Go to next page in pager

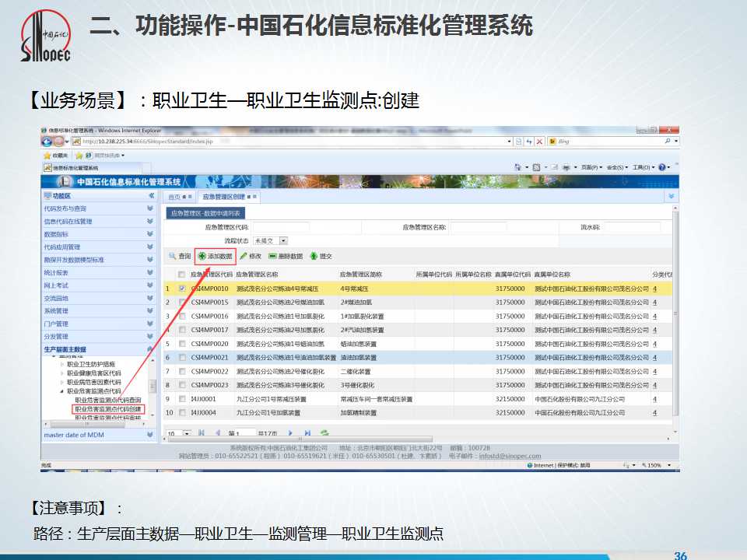290,433
